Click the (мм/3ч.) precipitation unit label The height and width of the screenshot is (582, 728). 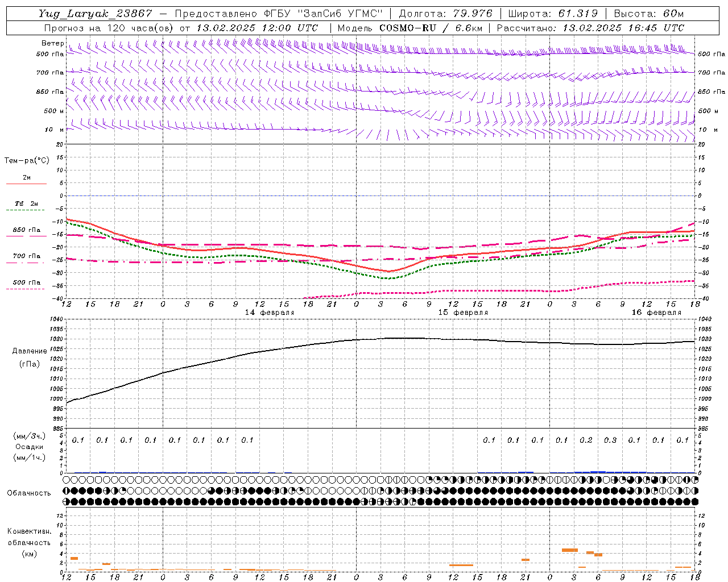30,436
